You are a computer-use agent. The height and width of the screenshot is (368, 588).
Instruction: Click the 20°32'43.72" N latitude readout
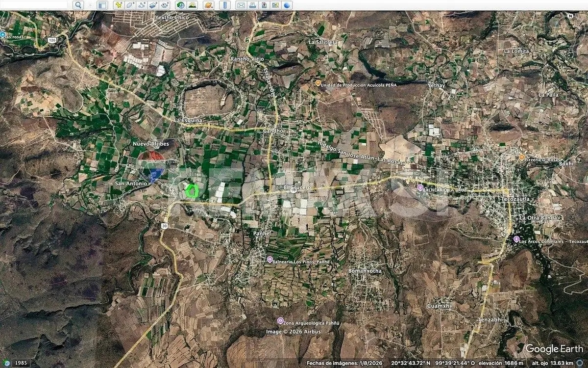pos(411,363)
